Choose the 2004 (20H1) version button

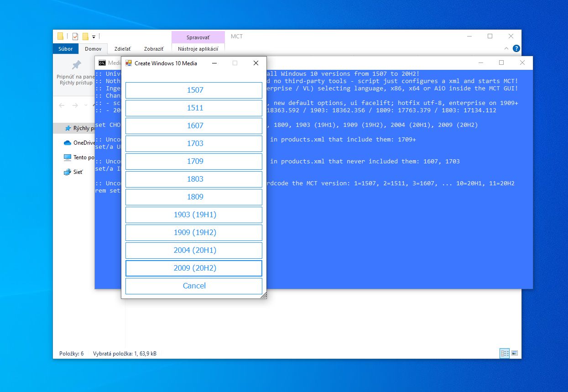[x=194, y=251]
